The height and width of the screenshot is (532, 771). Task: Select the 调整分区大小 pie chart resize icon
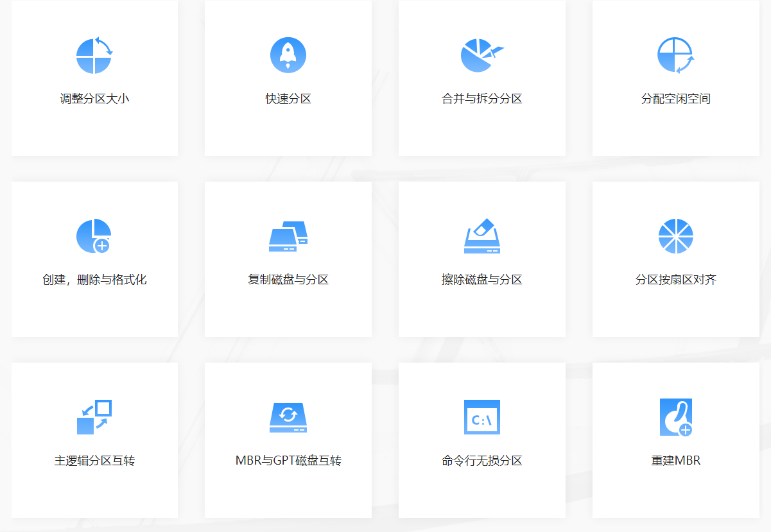(x=94, y=55)
